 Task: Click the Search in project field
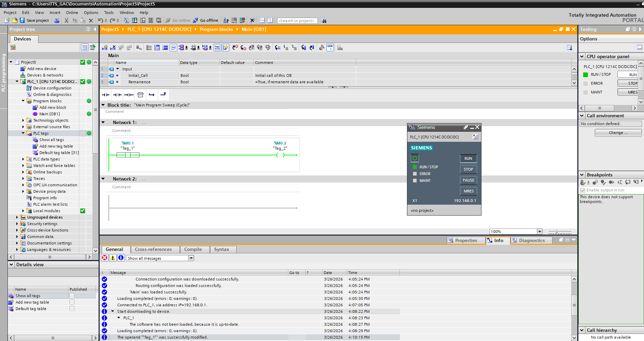point(297,21)
